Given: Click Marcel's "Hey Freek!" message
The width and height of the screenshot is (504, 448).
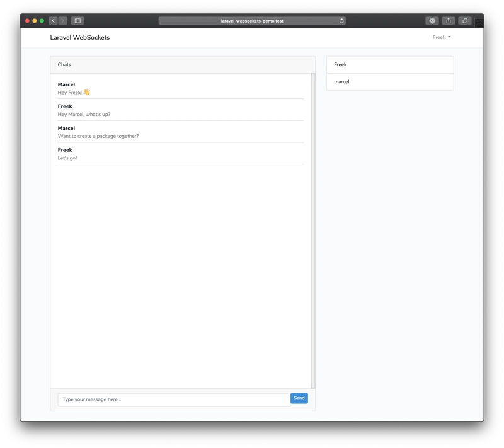Looking at the screenshot, I should (74, 93).
